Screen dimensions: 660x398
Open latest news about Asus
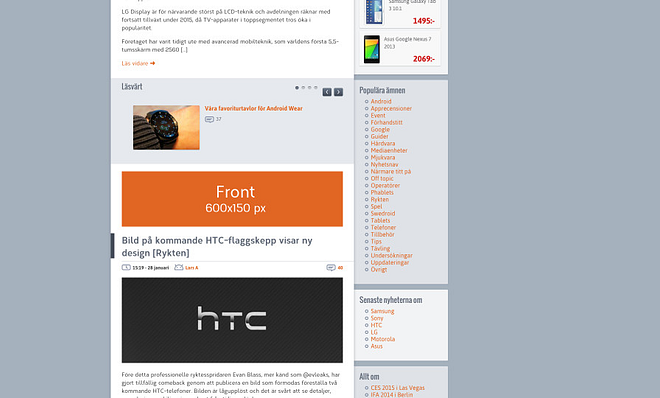(376, 346)
